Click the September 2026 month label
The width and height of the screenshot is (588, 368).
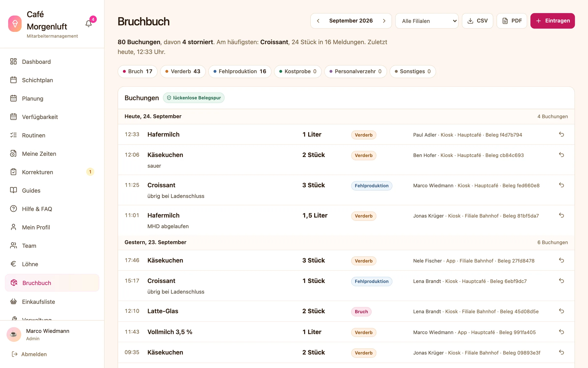[x=351, y=21]
